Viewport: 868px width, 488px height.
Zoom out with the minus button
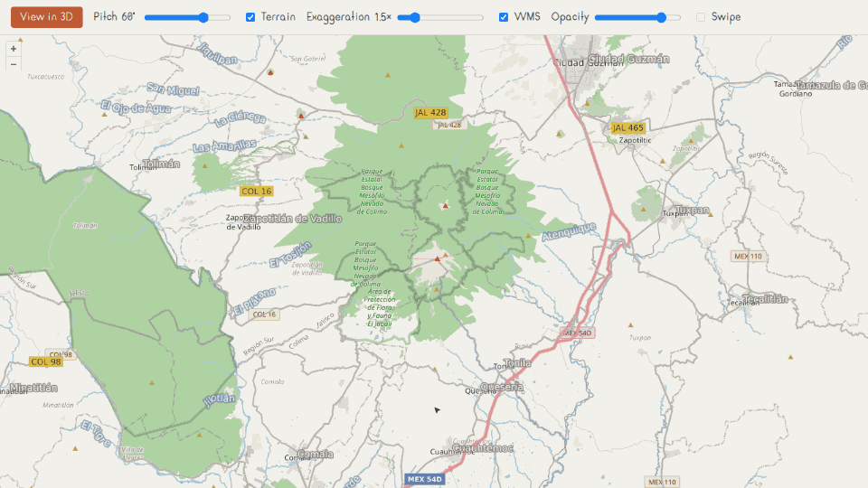(14, 64)
